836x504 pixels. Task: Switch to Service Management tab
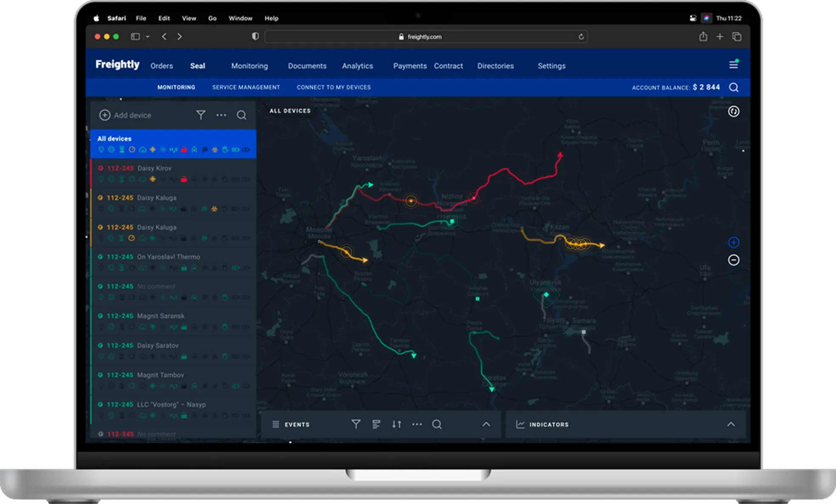246,87
